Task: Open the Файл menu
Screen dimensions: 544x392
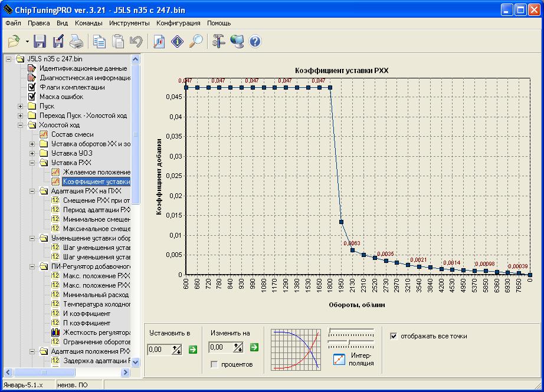Action: [13, 23]
